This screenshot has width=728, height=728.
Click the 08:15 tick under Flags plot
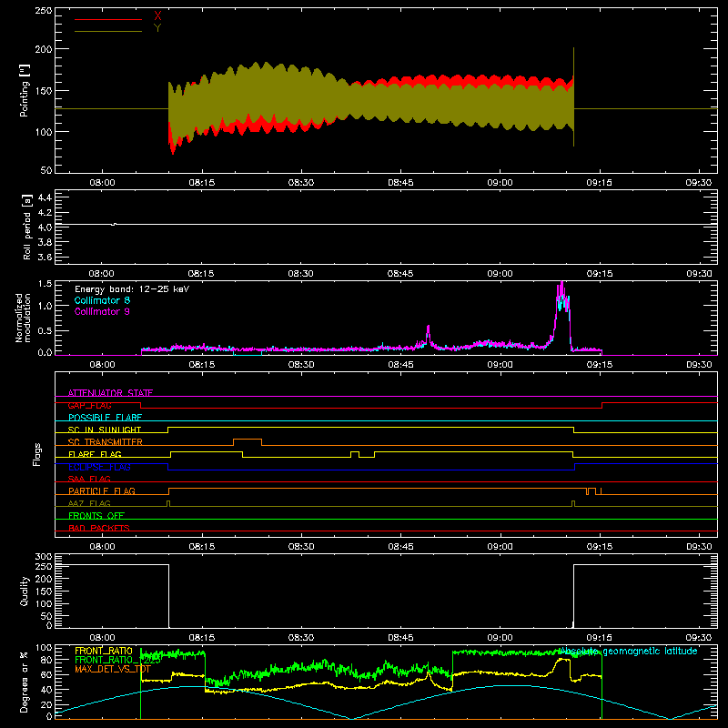201,547
